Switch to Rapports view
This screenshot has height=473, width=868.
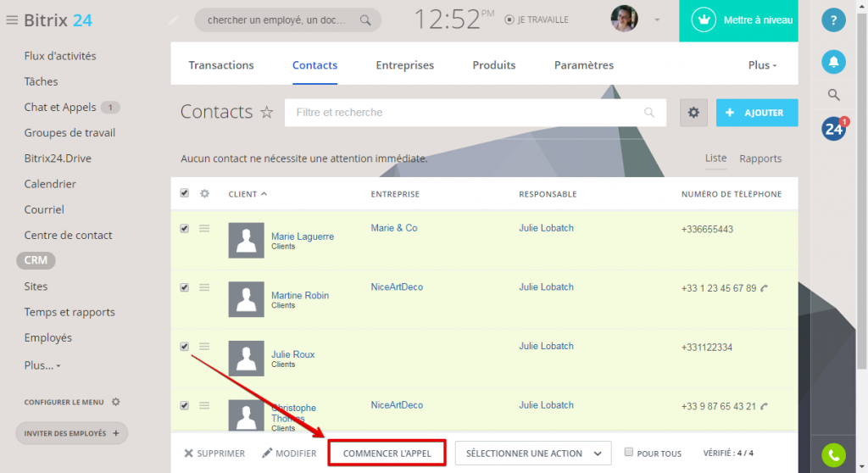pyautogui.click(x=760, y=159)
